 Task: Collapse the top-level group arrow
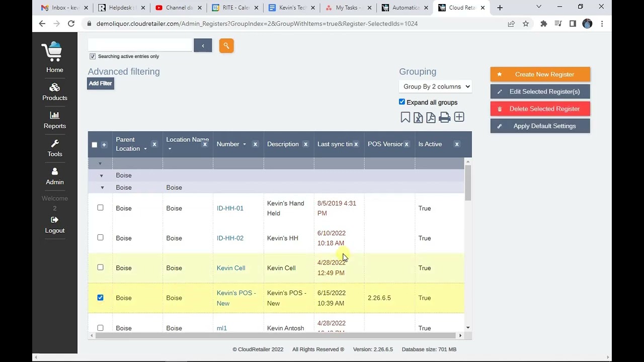click(100, 163)
